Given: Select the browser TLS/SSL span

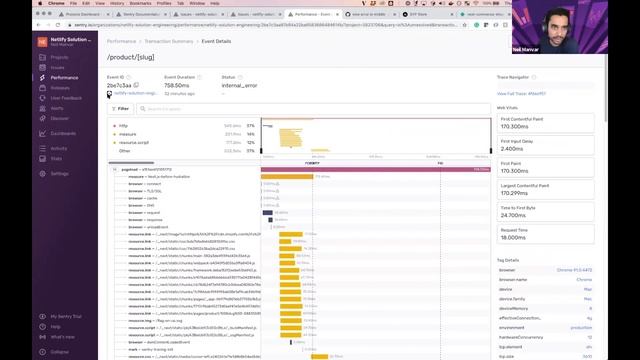Looking at the screenshot, I should [145, 191].
